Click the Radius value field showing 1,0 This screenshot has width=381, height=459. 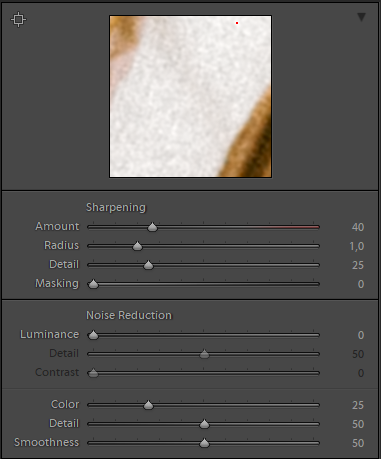click(x=357, y=246)
